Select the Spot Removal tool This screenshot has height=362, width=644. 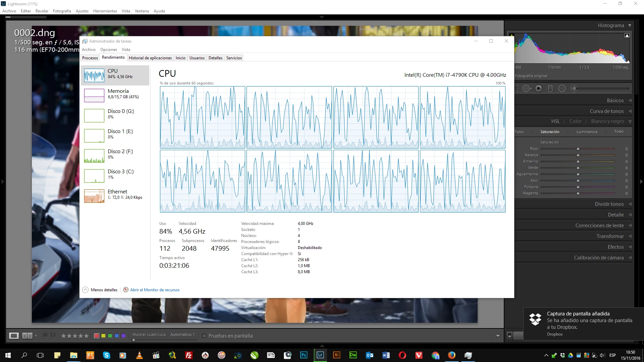tap(527, 88)
